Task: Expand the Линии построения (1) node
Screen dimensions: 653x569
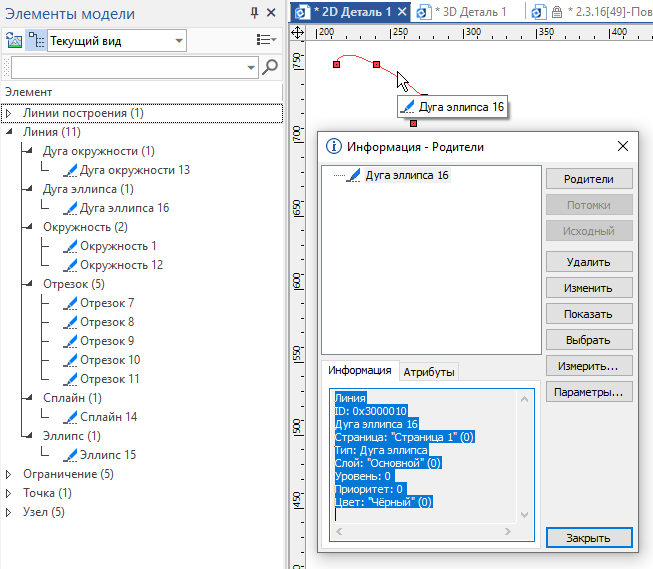Action: (x=8, y=113)
